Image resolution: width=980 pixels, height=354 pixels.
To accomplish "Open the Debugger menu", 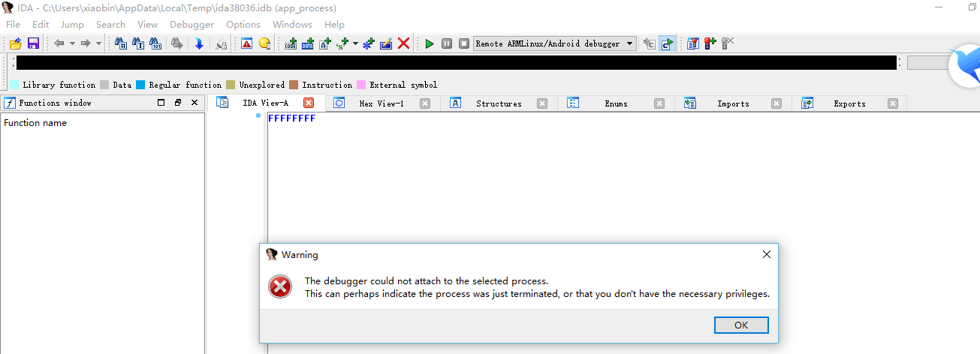I will coord(192,24).
